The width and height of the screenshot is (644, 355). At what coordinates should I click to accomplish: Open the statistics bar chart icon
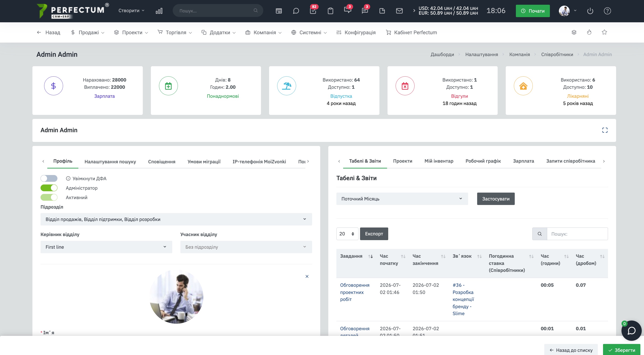(x=159, y=11)
